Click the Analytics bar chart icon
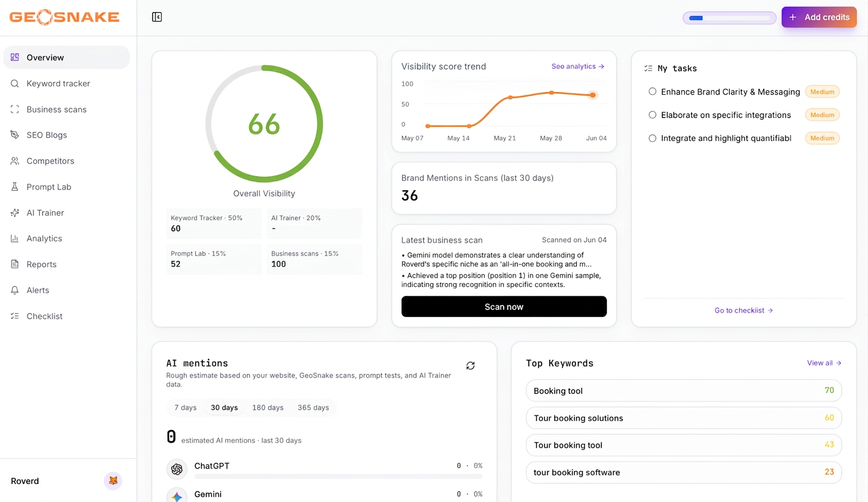Viewport: 868px width, 502px height. pyautogui.click(x=15, y=238)
